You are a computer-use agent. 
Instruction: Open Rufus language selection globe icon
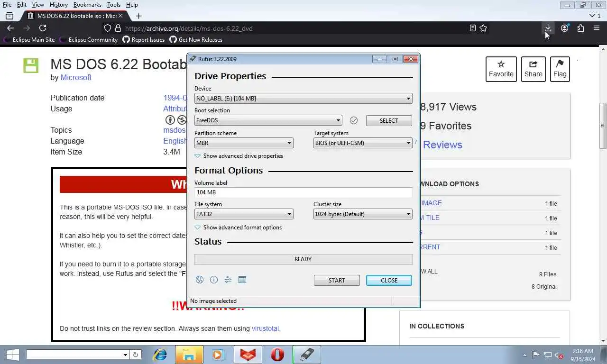point(200,280)
